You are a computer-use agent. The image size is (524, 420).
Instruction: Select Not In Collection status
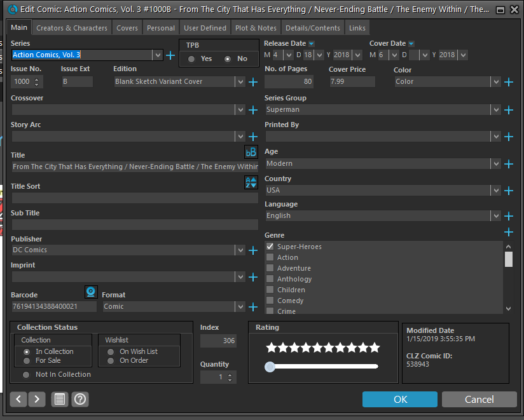(x=26, y=375)
